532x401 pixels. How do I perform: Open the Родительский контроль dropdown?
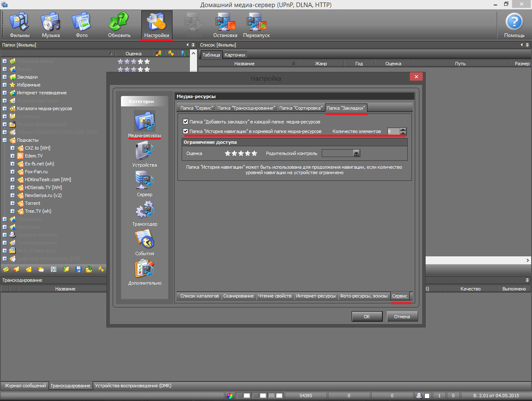(x=356, y=153)
